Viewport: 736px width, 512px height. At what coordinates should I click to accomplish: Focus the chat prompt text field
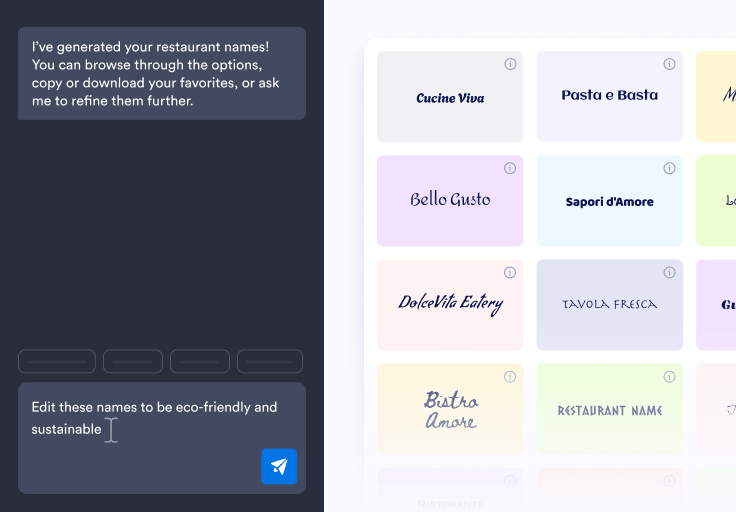162,438
